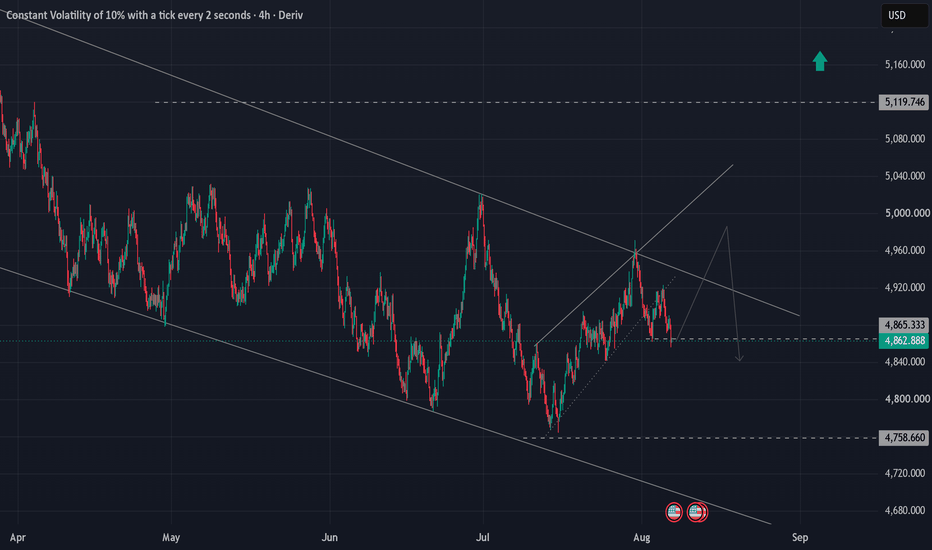Viewport: 932px width, 550px height.
Task: Click the Jul label on time axis
Action: pos(483,538)
